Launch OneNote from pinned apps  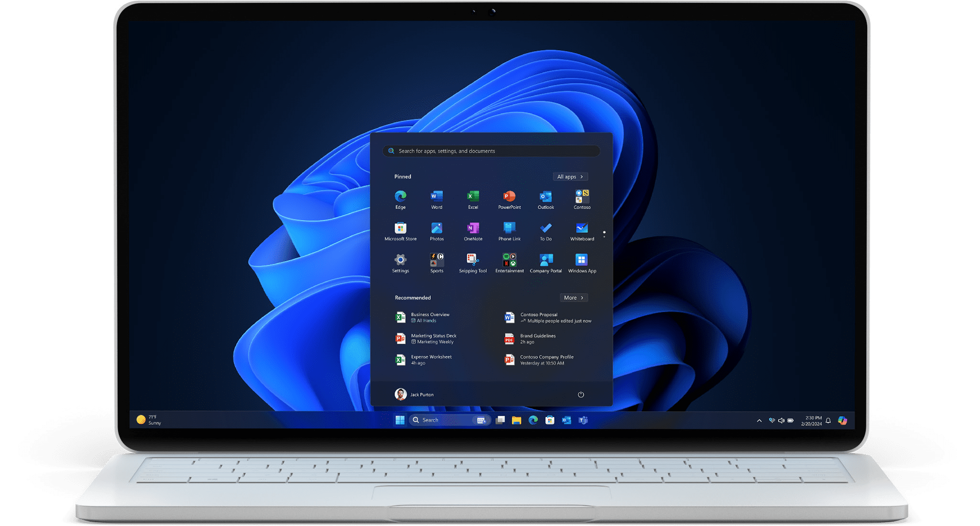(473, 231)
